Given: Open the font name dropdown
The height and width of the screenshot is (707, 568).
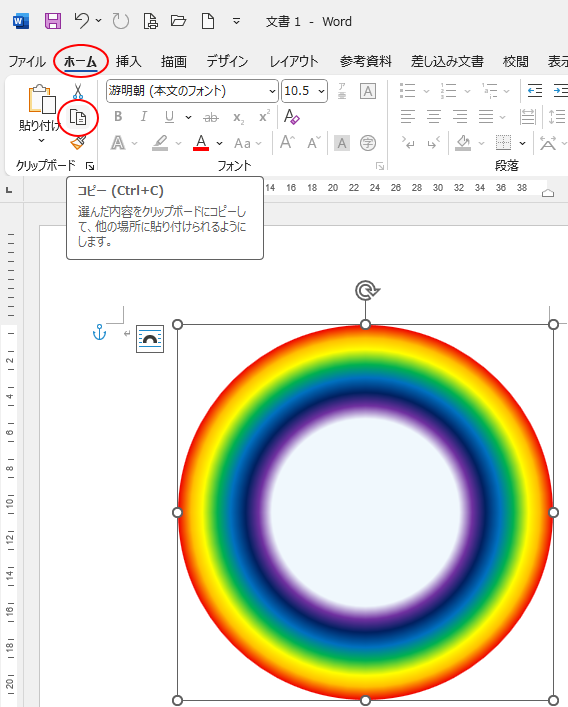Looking at the screenshot, I should [x=192, y=91].
